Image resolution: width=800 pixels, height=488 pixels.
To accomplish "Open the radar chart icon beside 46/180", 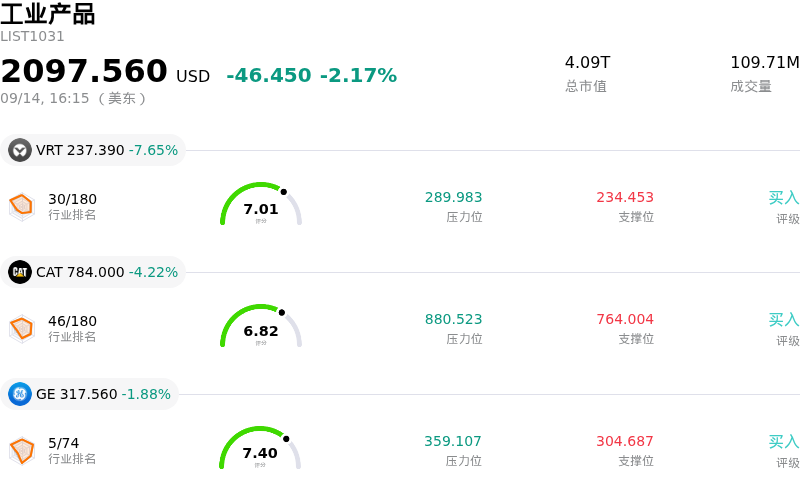I will coord(22,328).
